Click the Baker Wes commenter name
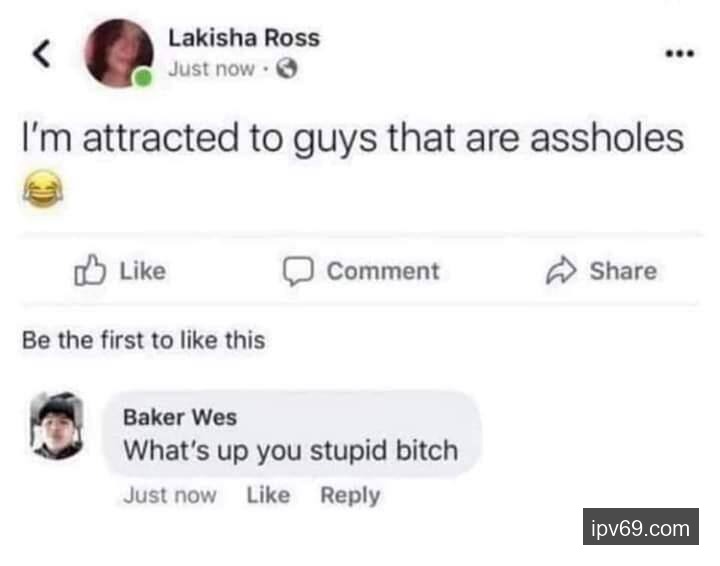This screenshot has height=566, width=720. (180, 417)
